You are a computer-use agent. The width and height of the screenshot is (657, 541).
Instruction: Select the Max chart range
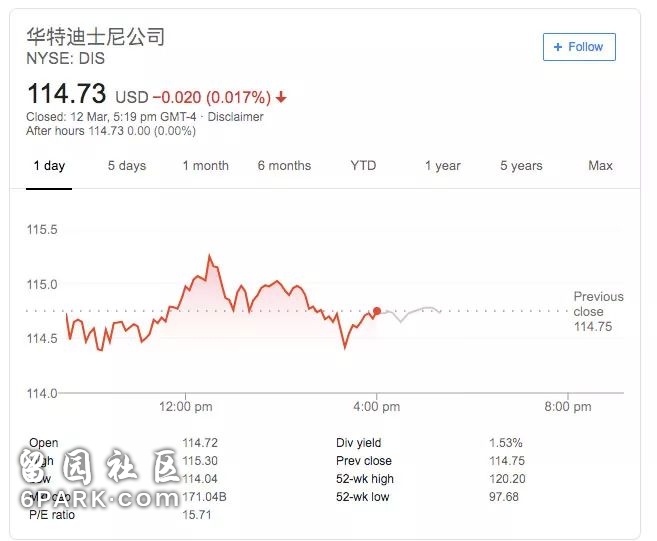(600, 166)
